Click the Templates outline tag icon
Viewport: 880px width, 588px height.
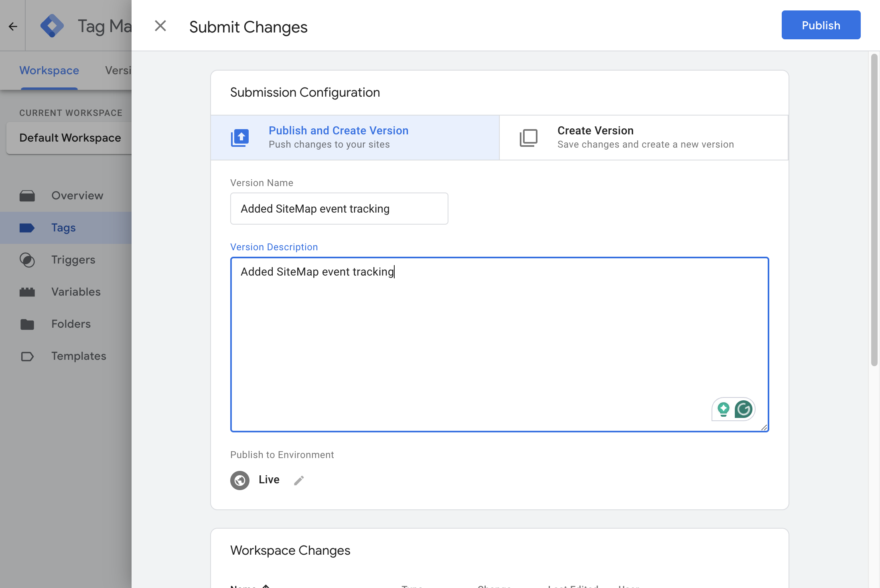tap(27, 356)
